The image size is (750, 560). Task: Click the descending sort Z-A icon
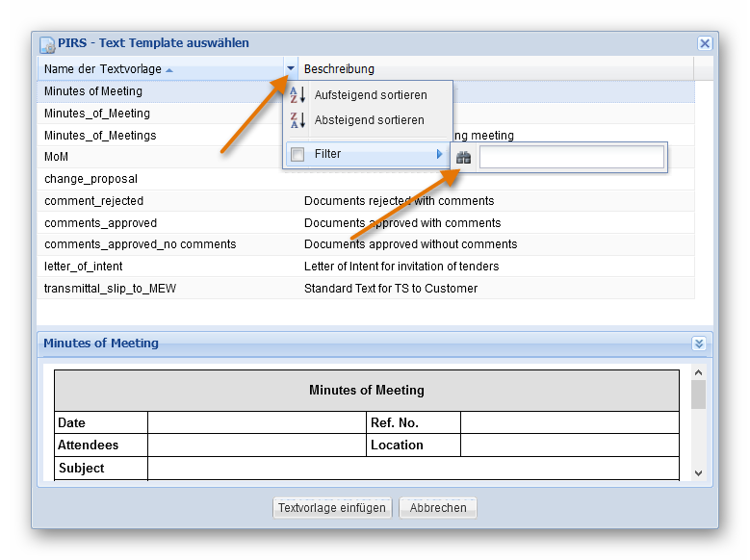click(x=297, y=120)
